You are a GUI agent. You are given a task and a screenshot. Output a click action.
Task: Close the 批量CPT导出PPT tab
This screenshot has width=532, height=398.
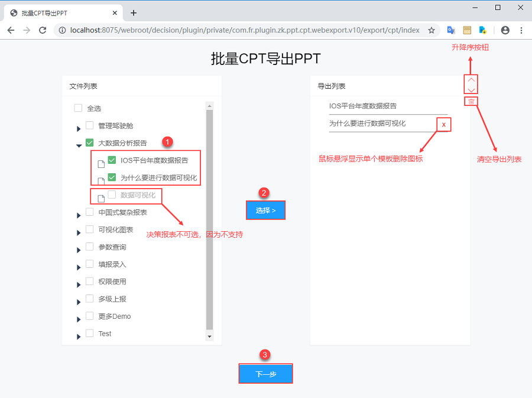(x=115, y=13)
